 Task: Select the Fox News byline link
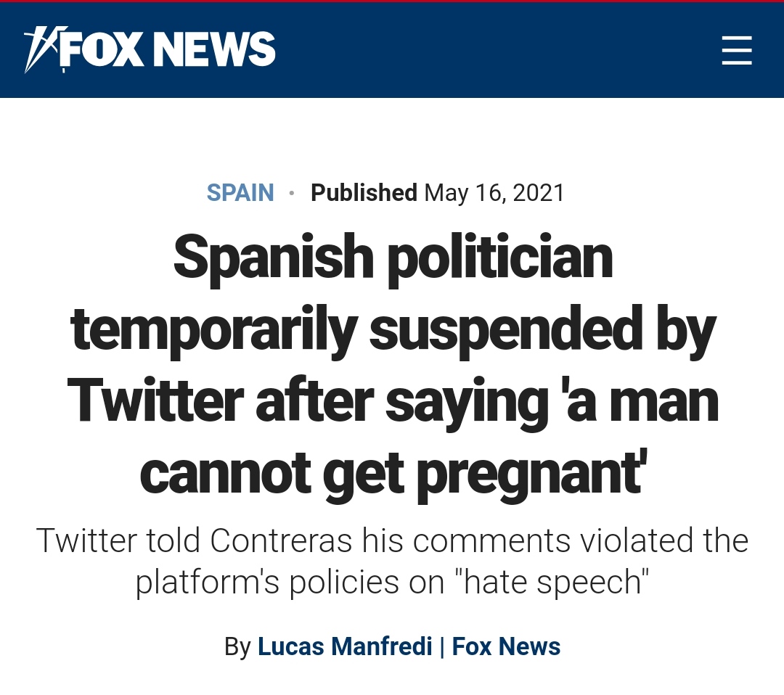(x=506, y=646)
